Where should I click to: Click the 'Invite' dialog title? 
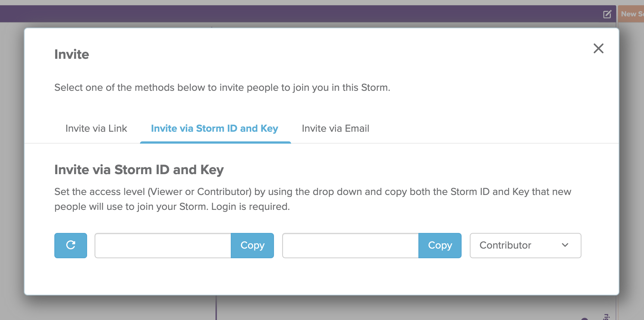[x=72, y=54]
